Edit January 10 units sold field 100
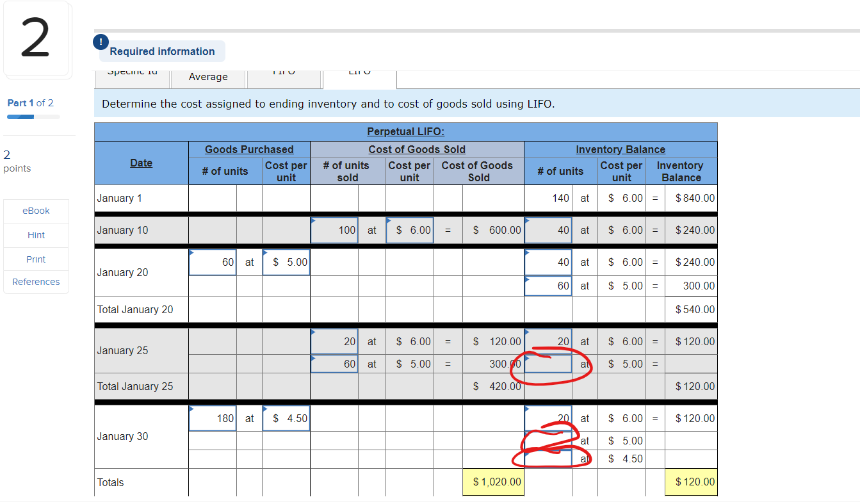Screen dimensions: 860x504 (334, 230)
